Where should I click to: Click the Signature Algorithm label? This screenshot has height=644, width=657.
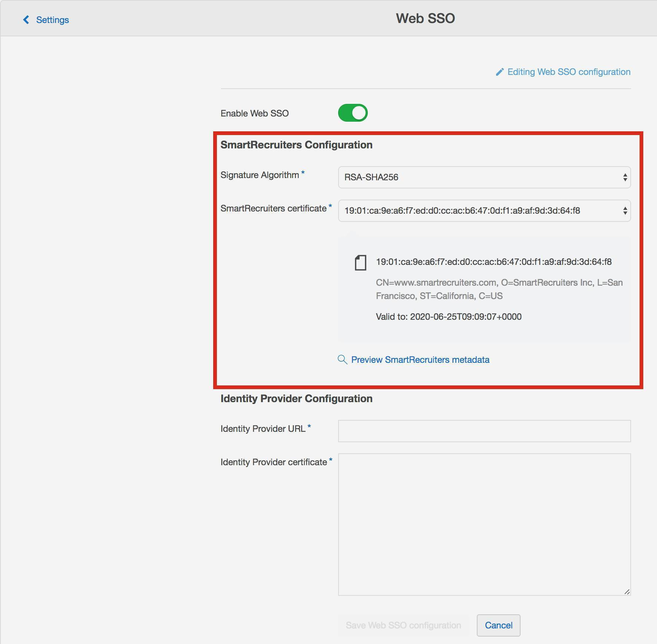pyautogui.click(x=260, y=175)
